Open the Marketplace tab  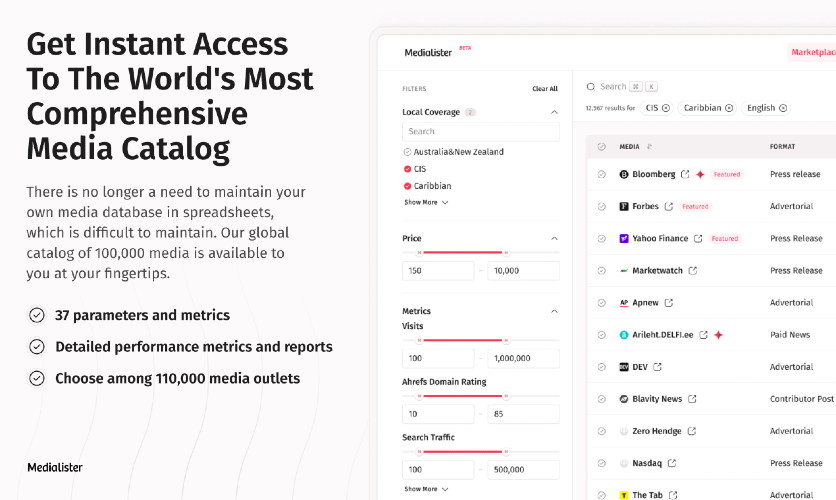point(811,52)
